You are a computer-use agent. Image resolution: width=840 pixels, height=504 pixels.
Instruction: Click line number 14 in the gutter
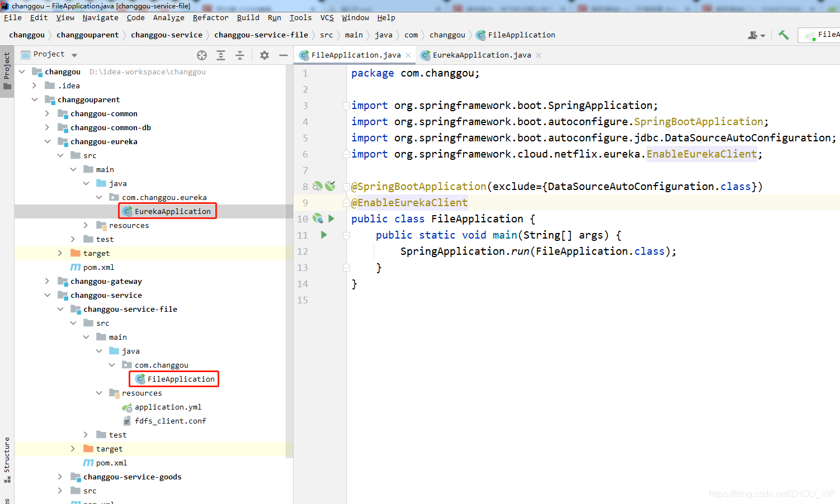pyautogui.click(x=303, y=284)
